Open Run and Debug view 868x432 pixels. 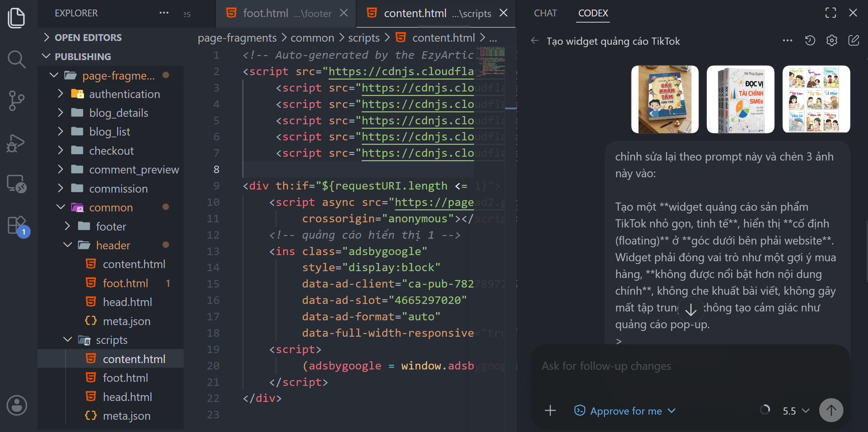[x=16, y=143]
